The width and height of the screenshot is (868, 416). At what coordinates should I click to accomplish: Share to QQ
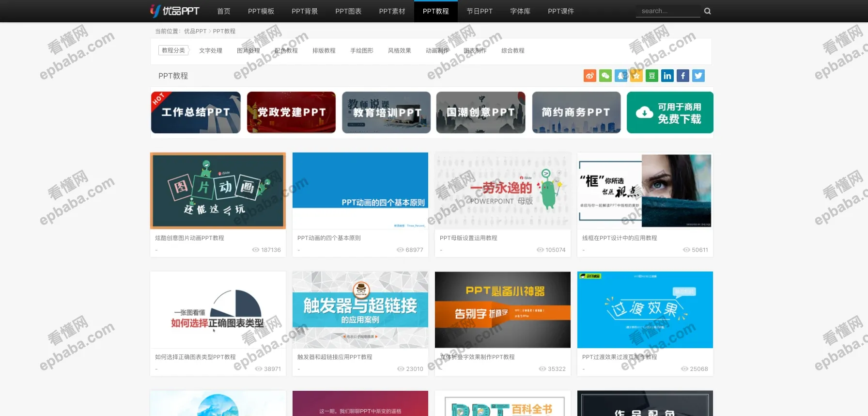(x=621, y=76)
